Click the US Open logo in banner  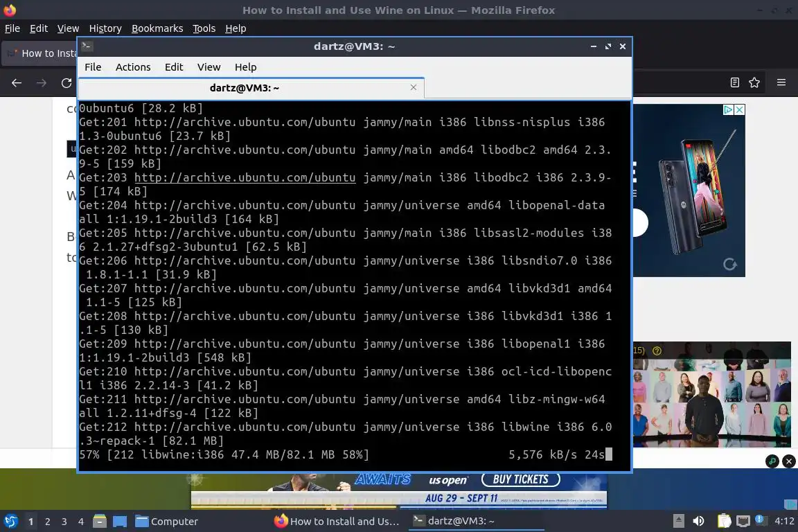pyautogui.click(x=448, y=480)
